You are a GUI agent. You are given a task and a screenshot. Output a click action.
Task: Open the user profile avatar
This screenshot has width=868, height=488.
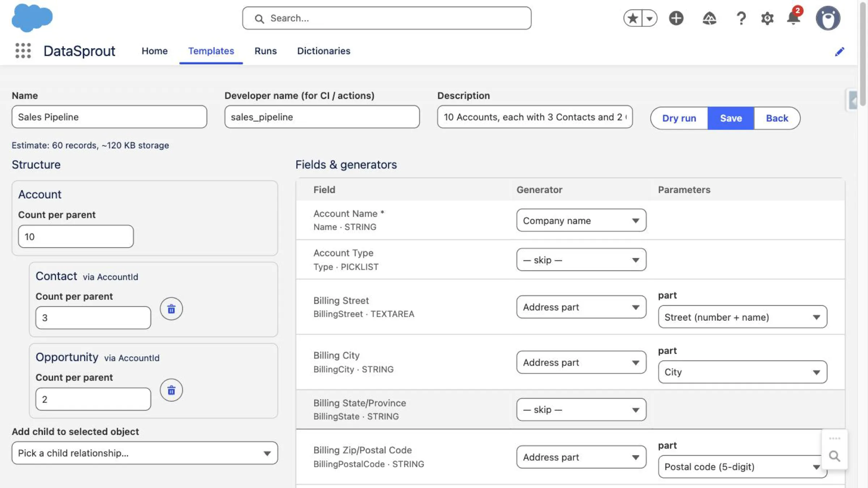828,18
